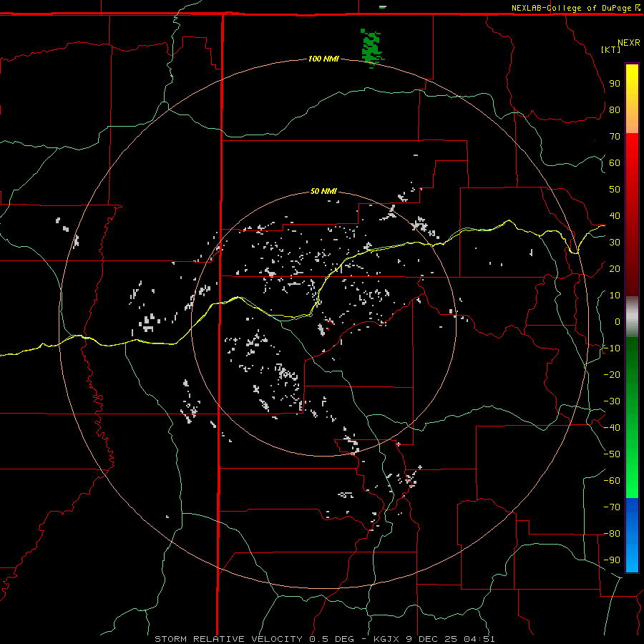Click the -80 value on the velocity scale

tap(612, 534)
